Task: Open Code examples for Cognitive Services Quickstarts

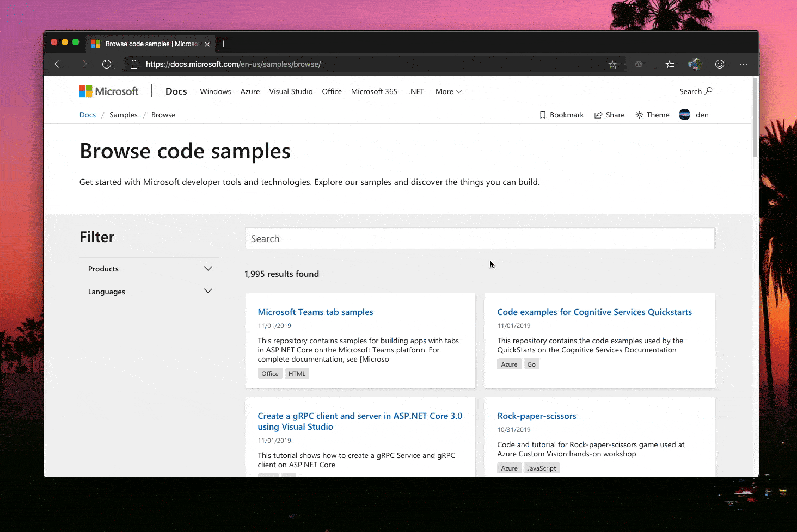Action: coord(594,312)
